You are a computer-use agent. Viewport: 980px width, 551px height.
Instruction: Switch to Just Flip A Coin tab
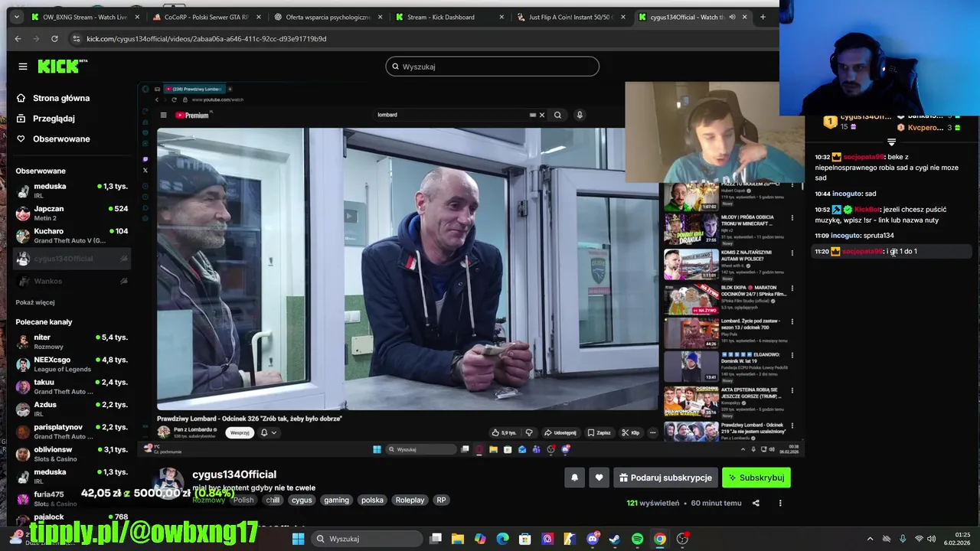(x=570, y=17)
